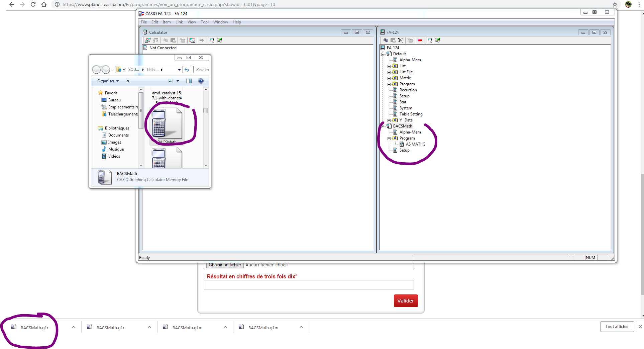
Task: Open the first BACSMath.g1m download
Action: coord(187,328)
